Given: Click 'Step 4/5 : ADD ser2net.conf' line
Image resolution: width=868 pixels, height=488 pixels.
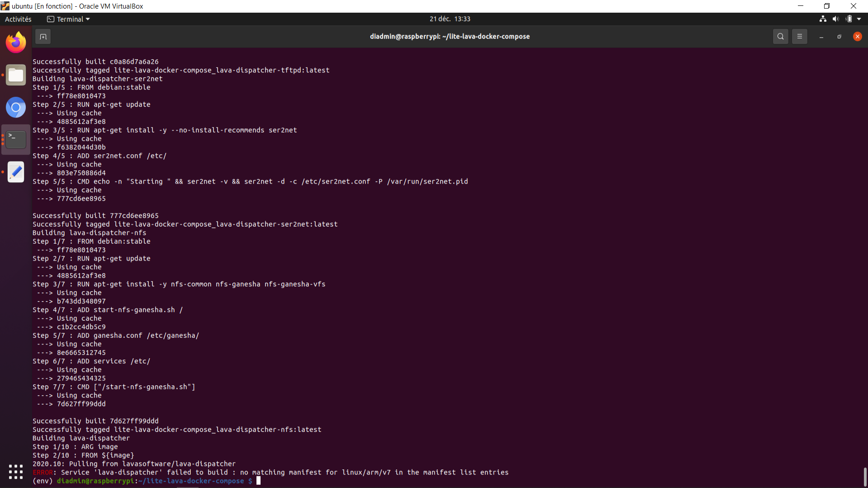Looking at the screenshot, I should (100, 156).
